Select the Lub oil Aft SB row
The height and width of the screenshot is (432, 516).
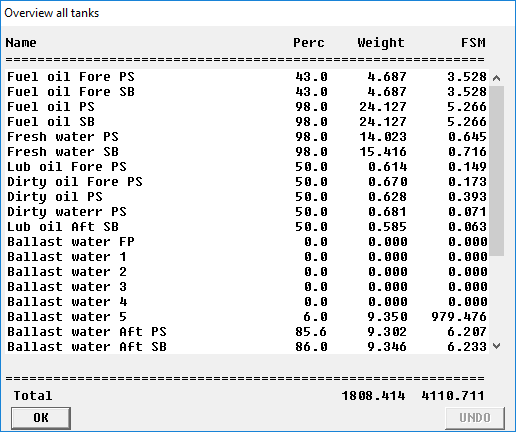click(247, 227)
